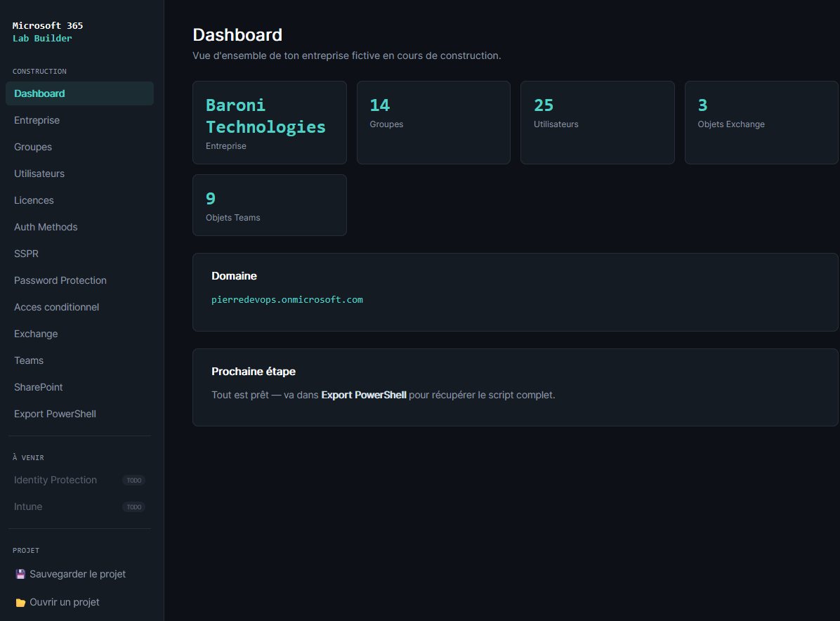The height and width of the screenshot is (621, 840).
Task: Open Auth Methods page
Action: click(x=80, y=227)
